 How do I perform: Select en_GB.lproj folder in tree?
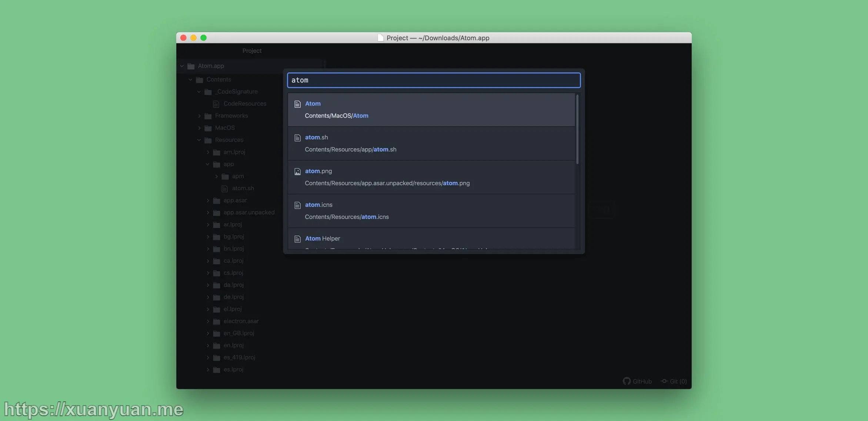tap(239, 333)
